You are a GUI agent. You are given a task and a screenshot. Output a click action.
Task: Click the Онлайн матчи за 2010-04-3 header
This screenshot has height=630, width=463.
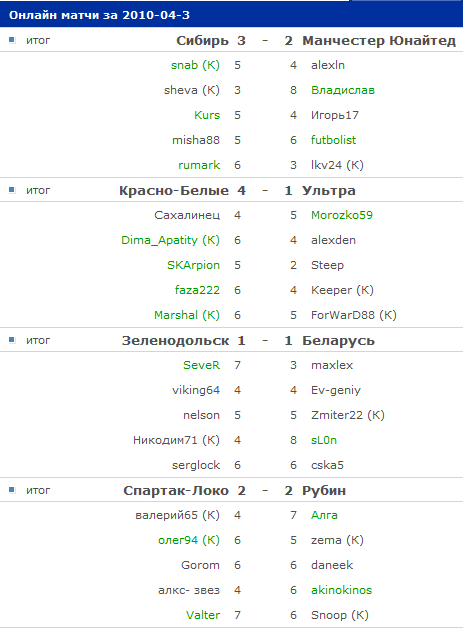click(x=99, y=15)
